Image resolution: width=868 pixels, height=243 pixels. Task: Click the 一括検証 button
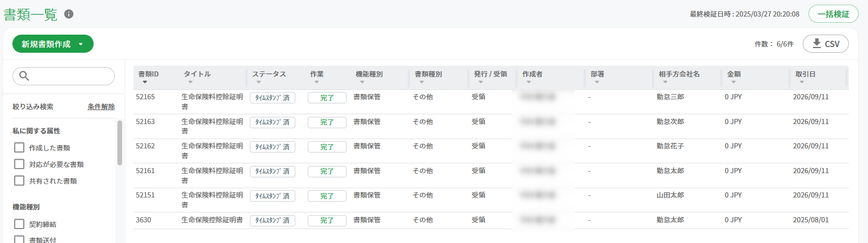click(x=833, y=14)
